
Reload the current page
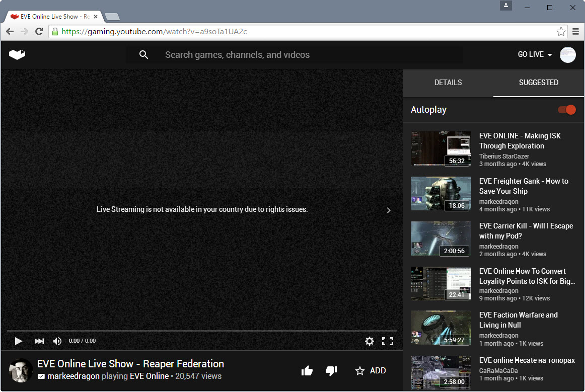(39, 32)
